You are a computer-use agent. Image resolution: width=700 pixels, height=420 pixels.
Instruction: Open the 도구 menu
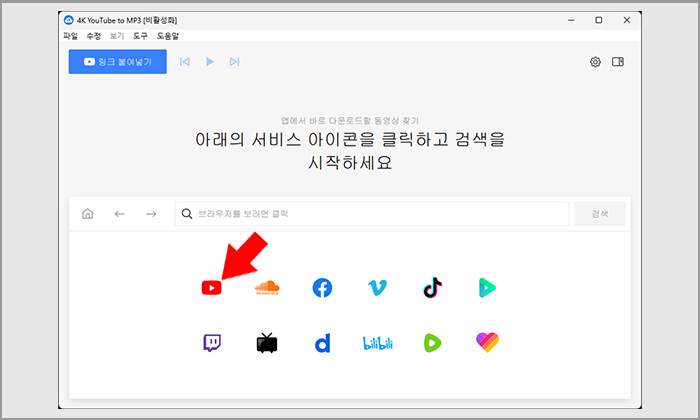[x=140, y=36]
